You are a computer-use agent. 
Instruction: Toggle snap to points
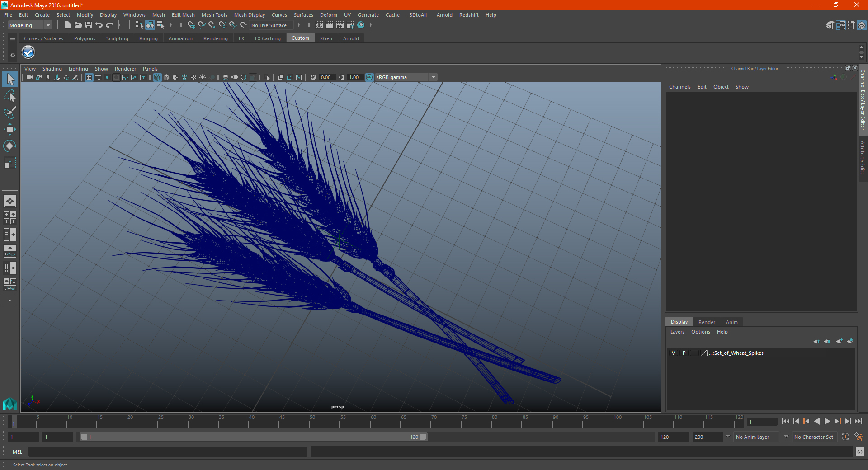(212, 25)
